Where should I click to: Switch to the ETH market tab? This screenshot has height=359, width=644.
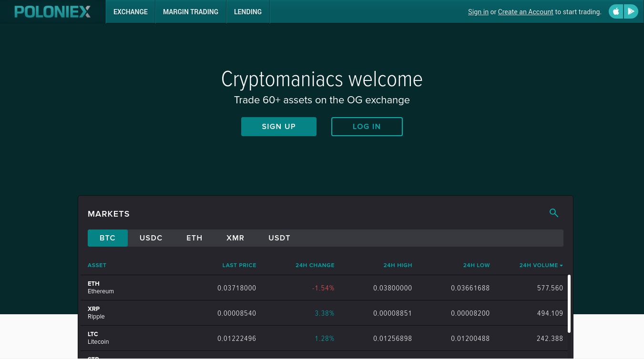pyautogui.click(x=194, y=238)
